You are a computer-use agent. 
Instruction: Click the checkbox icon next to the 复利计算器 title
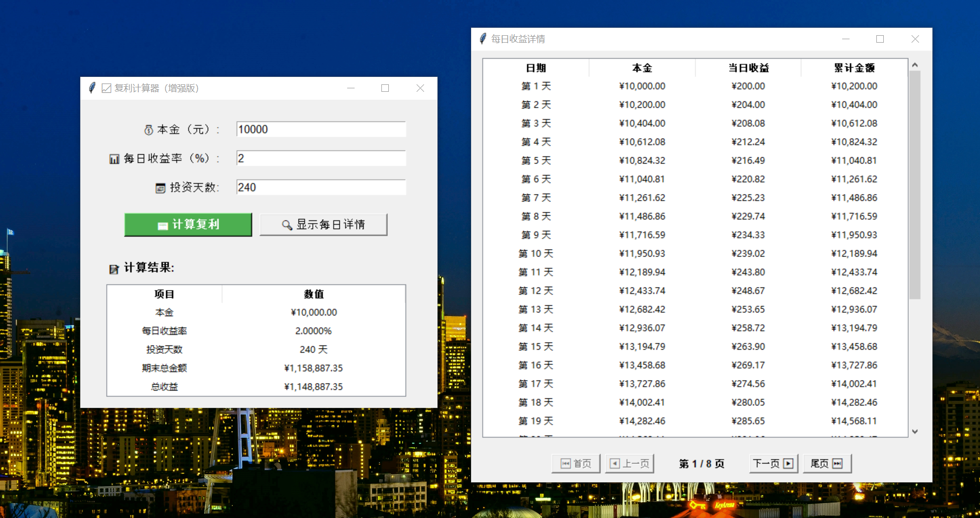[x=106, y=88]
